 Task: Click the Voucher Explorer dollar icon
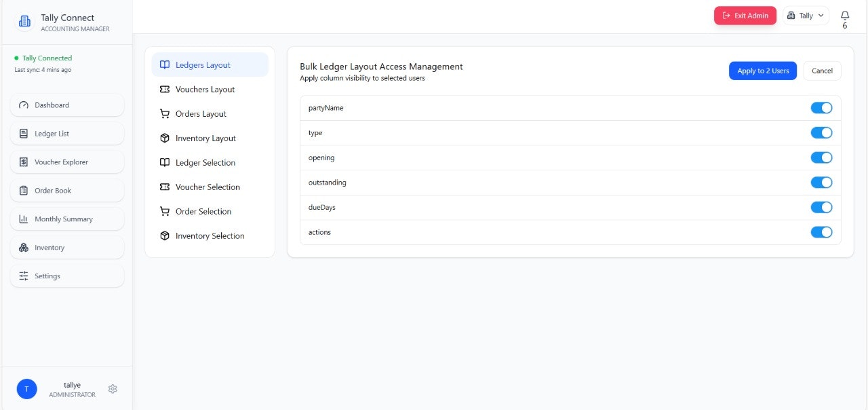tap(24, 162)
